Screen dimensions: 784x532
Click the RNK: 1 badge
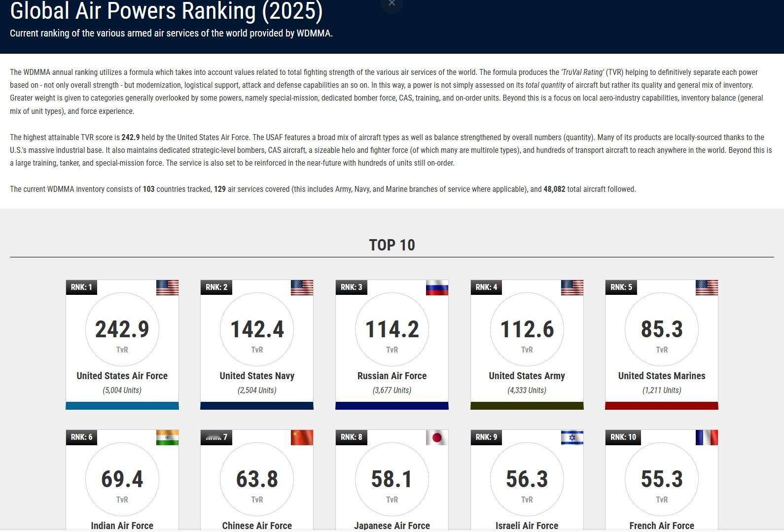pyautogui.click(x=81, y=287)
